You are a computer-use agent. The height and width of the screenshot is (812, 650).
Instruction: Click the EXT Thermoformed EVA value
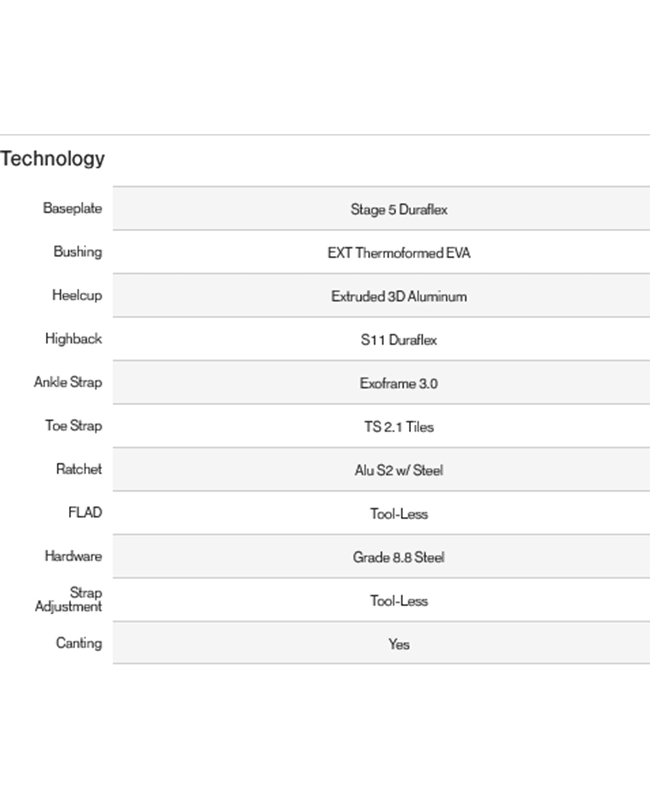(399, 253)
